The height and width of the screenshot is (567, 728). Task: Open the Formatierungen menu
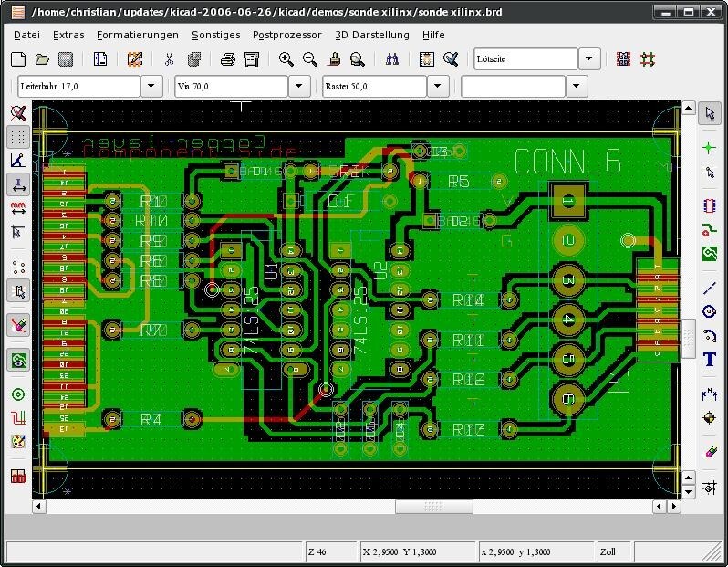[138, 35]
